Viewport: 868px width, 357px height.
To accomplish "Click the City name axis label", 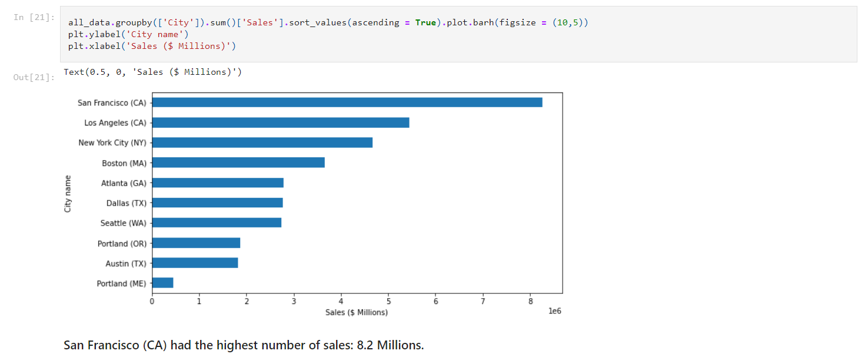I will (68, 193).
